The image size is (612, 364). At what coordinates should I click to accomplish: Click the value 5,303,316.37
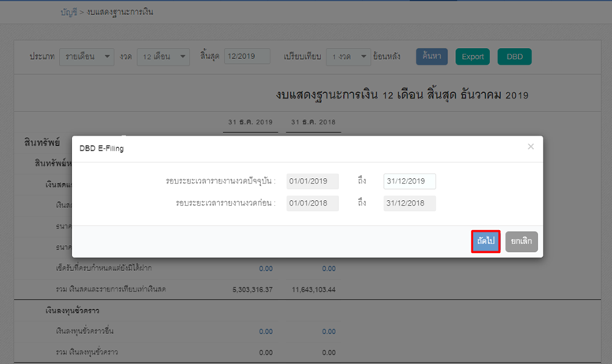pyautogui.click(x=252, y=290)
